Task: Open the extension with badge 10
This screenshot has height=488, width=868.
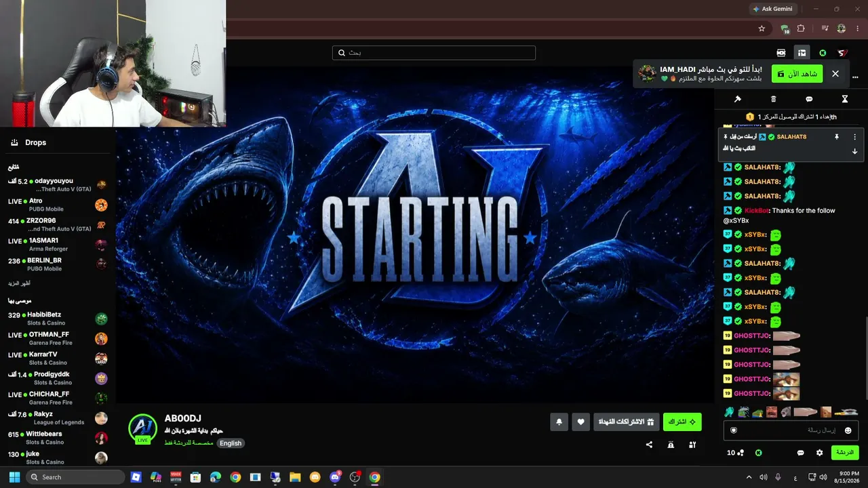Action: point(785,28)
